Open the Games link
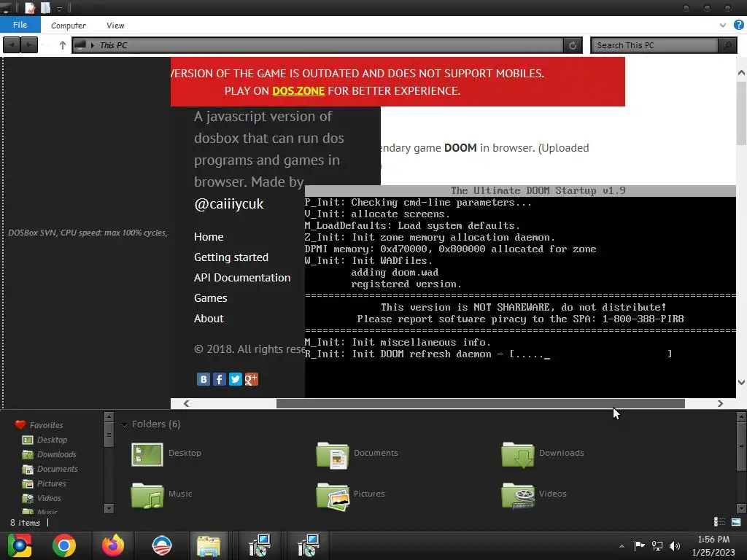The height and width of the screenshot is (560, 747). (x=211, y=298)
